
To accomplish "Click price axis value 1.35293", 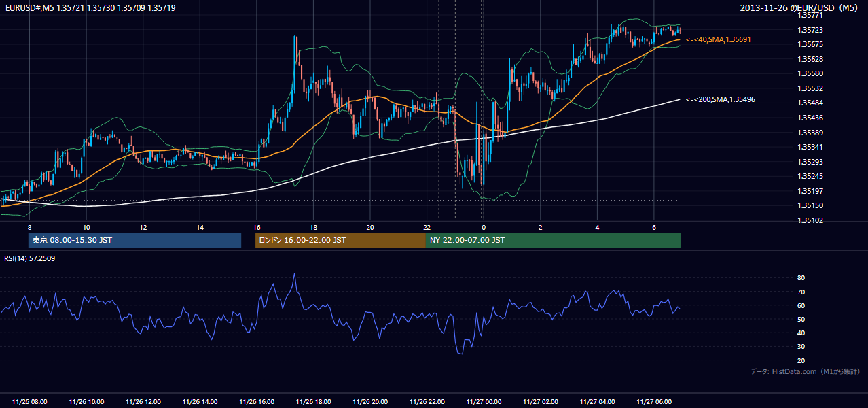I will point(809,162).
